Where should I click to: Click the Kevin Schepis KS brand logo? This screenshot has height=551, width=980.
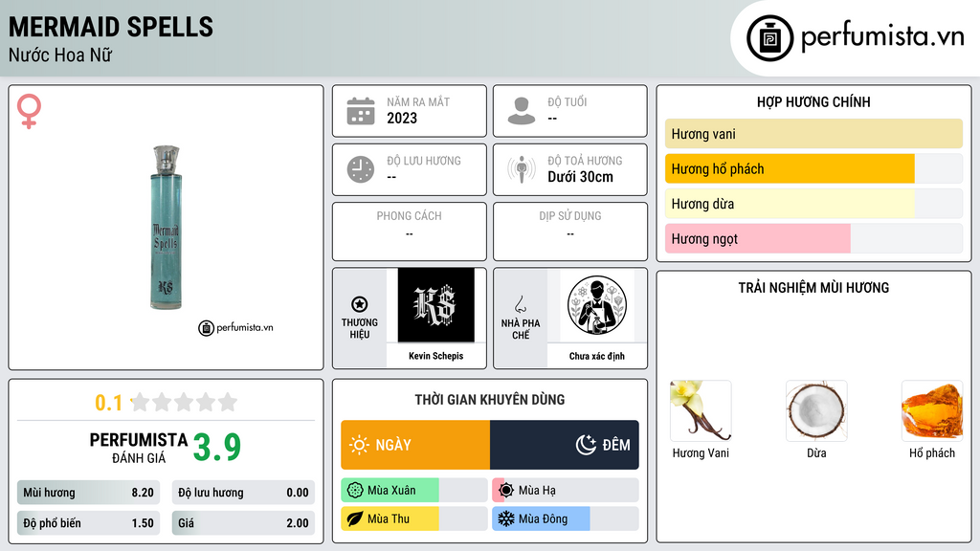click(436, 305)
